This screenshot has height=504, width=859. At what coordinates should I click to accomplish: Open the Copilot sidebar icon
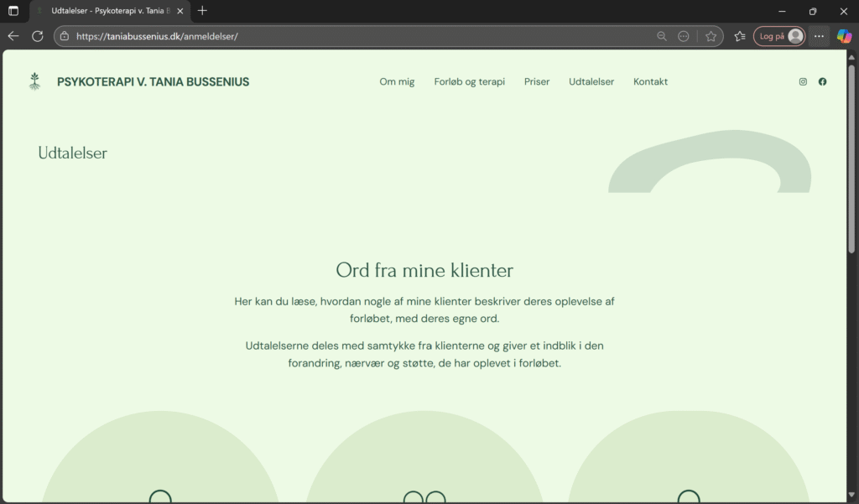(844, 36)
